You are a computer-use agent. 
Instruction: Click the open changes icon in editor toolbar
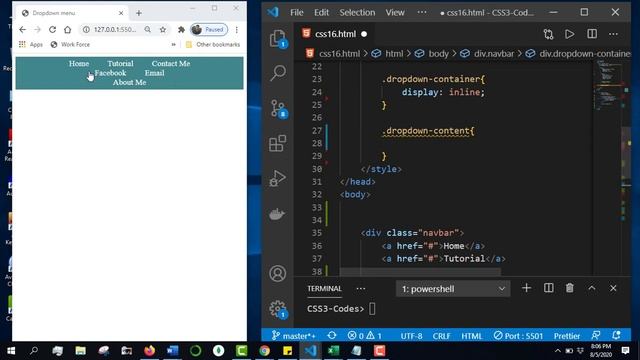tap(549, 34)
